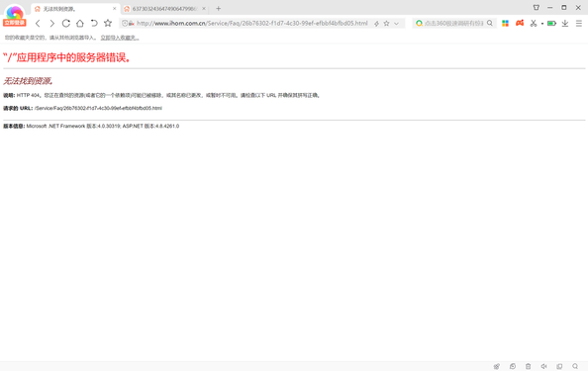Maximize or restore the browser window

pos(564,8)
